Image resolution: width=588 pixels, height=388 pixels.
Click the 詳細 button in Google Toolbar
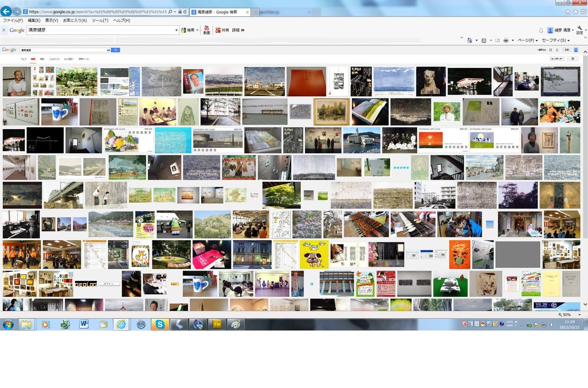point(236,30)
